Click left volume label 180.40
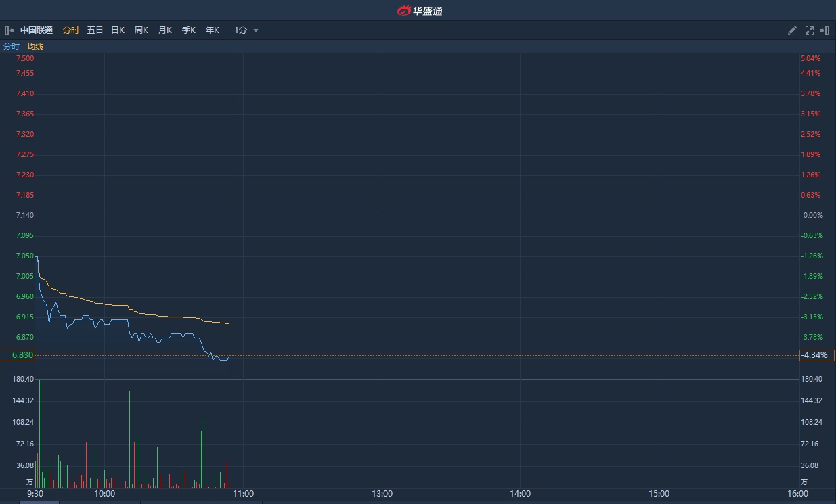This screenshot has height=504, width=836. [x=23, y=379]
